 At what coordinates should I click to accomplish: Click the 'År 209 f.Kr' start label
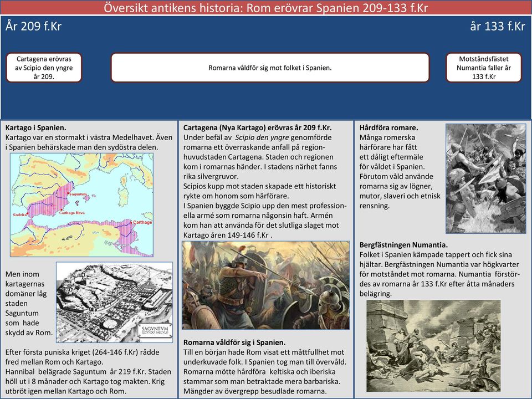point(33,26)
